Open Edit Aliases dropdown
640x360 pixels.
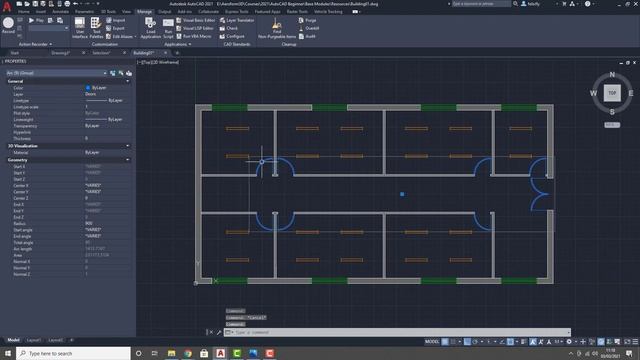[x=121, y=36]
